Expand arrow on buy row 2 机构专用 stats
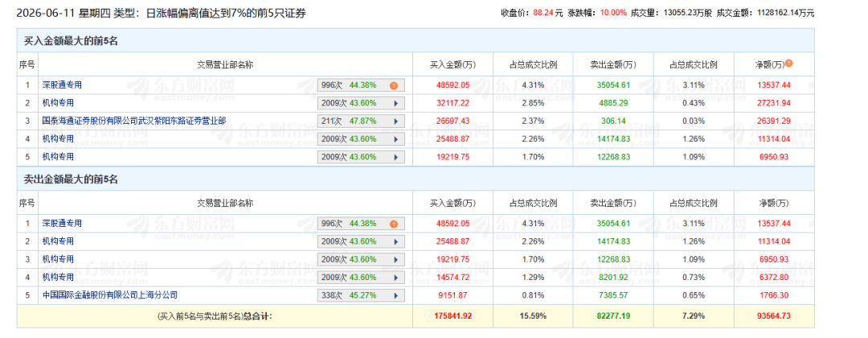This screenshot has height=338, width=868. point(395,103)
